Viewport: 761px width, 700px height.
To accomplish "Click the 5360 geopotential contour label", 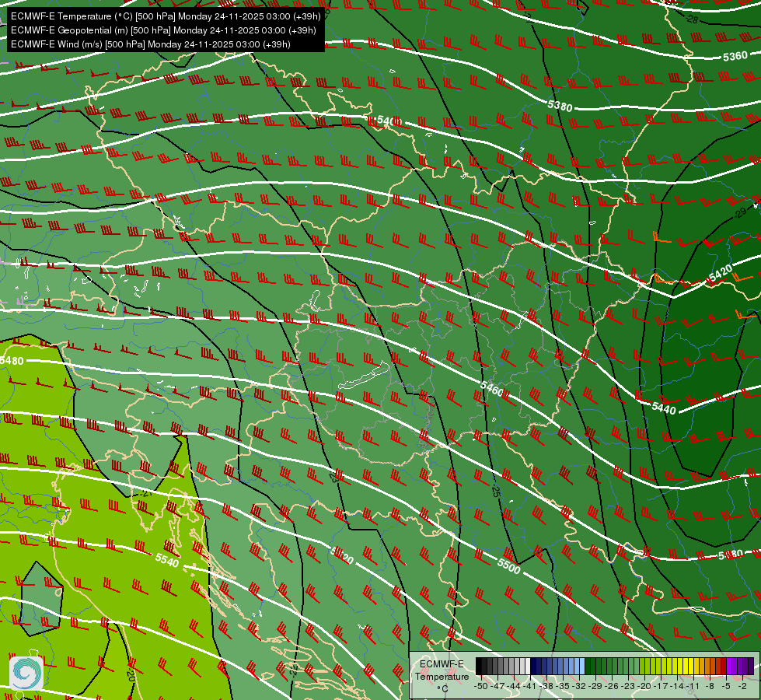I will click(x=735, y=56).
